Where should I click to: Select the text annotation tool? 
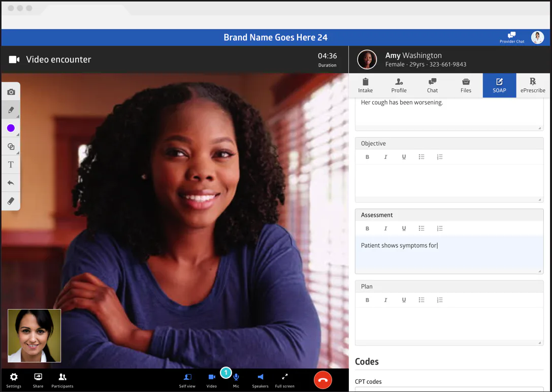tap(11, 165)
